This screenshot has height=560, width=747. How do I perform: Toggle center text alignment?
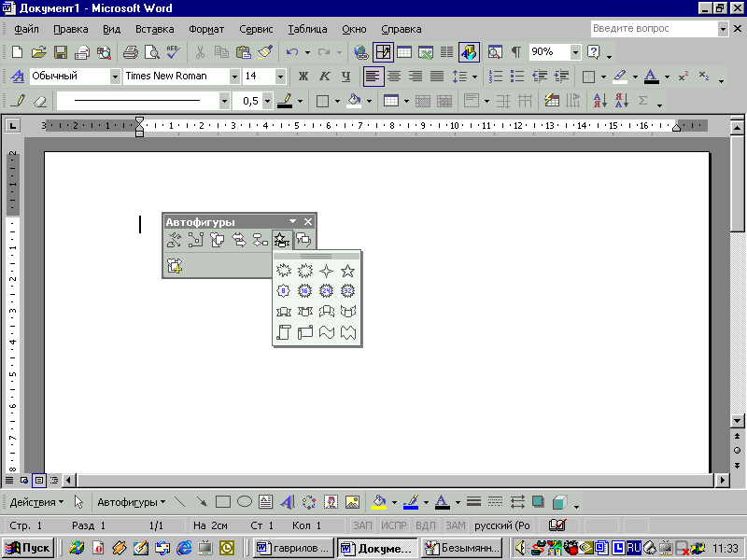394,77
